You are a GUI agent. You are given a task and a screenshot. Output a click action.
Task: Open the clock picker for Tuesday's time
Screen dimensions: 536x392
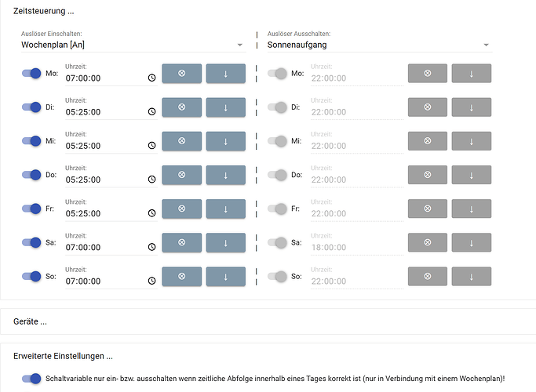point(151,112)
